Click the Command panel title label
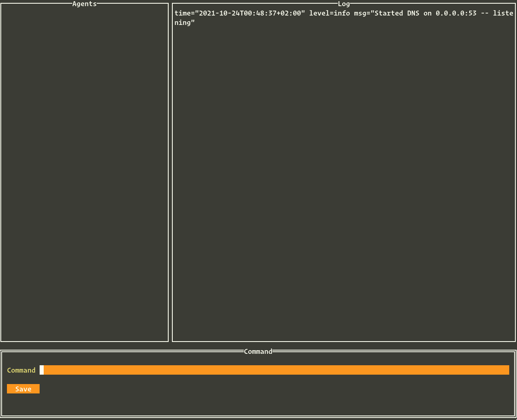The image size is (517, 420). click(258, 351)
